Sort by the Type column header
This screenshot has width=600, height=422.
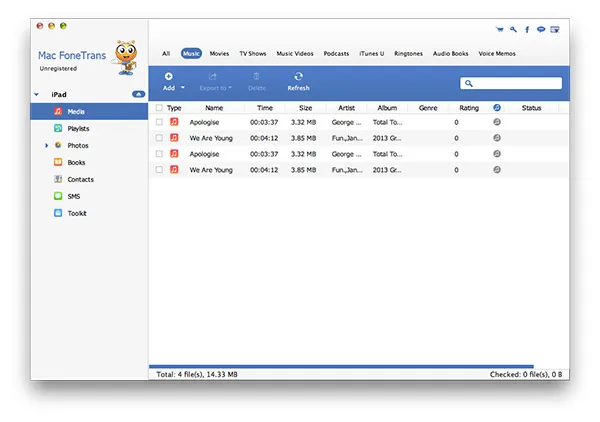(174, 108)
